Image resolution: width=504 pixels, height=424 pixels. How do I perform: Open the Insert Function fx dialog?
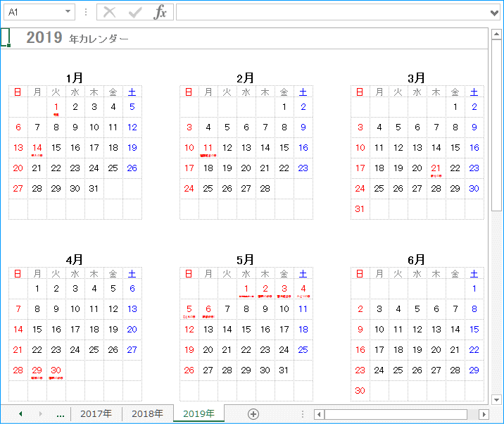point(160,12)
